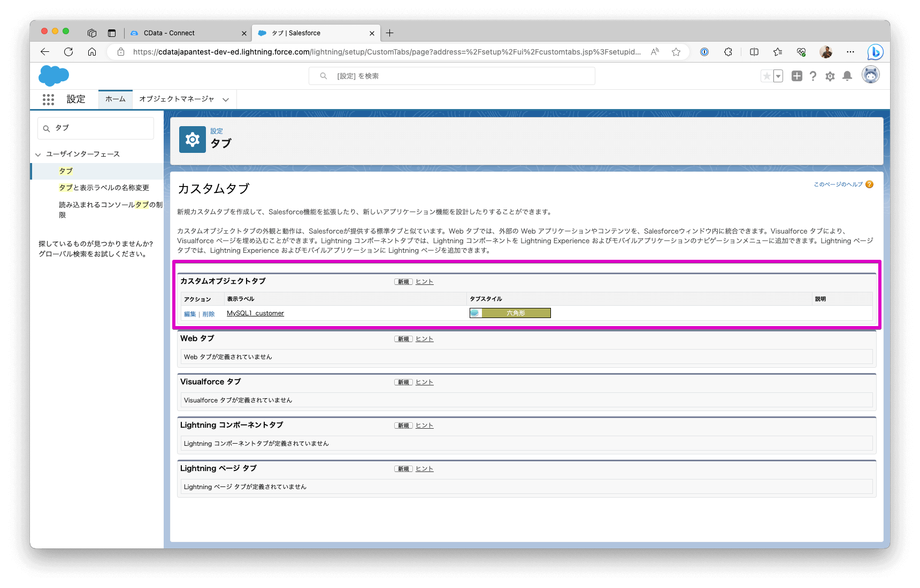The image size is (920, 588).
Task: Collapse the ユーザインターフェース tree section
Action: [x=38, y=154]
